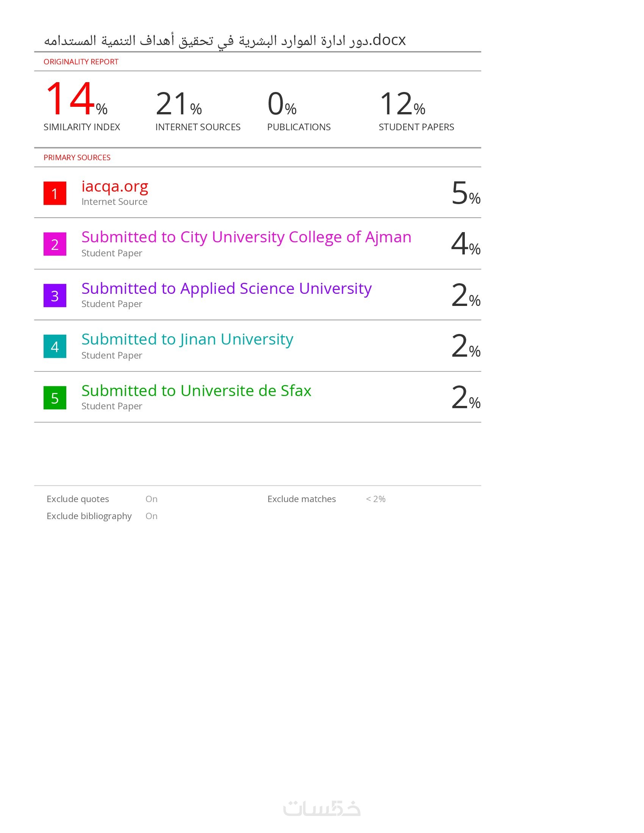Click the Exclude bibliography On value
Image resolution: width=644 pixels, height=833 pixels.
pyautogui.click(x=151, y=516)
